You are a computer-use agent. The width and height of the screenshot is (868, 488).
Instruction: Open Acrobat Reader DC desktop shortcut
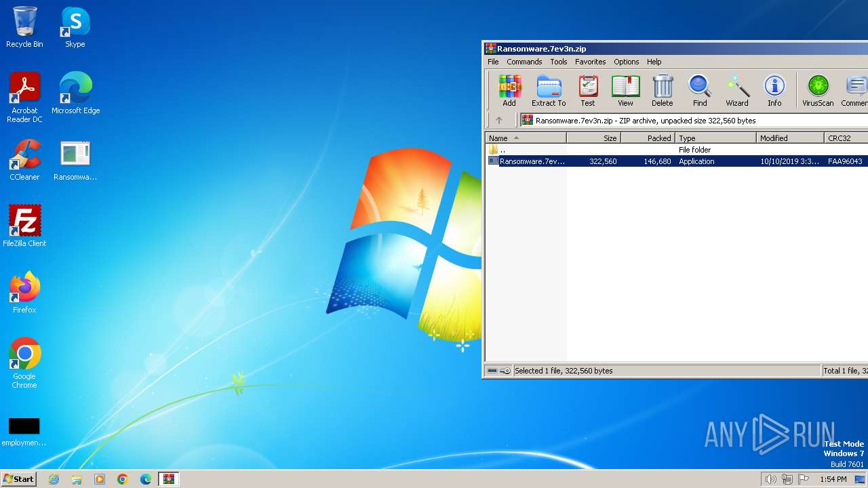[x=24, y=98]
